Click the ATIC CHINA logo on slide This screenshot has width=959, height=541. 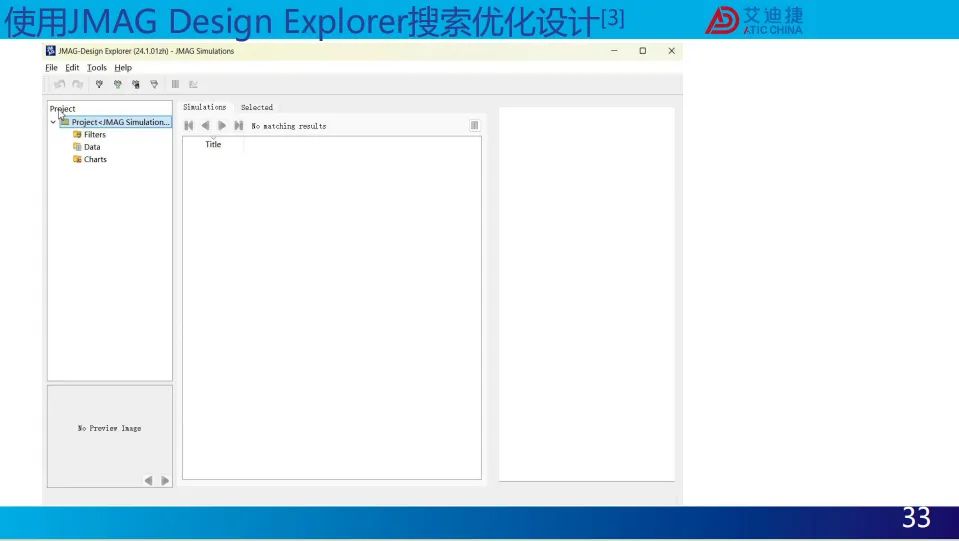coord(754,21)
